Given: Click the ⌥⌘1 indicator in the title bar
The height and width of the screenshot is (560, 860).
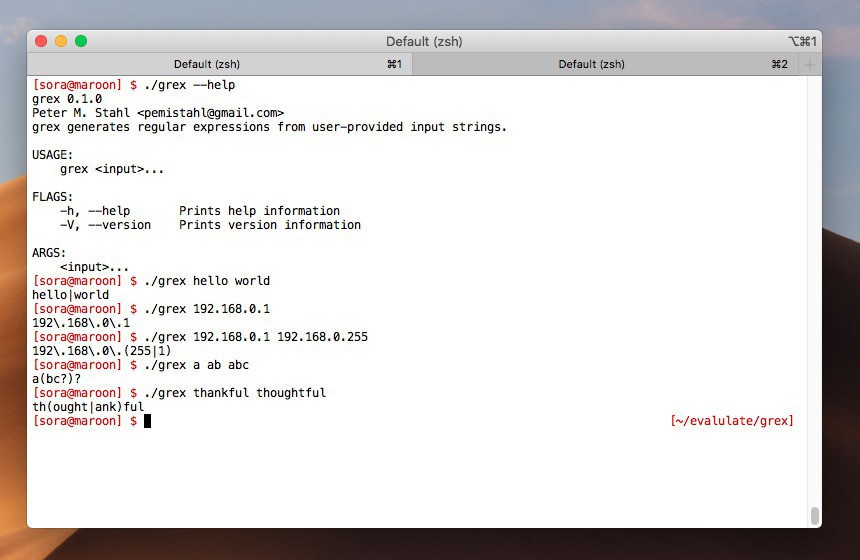Looking at the screenshot, I should click(x=802, y=42).
